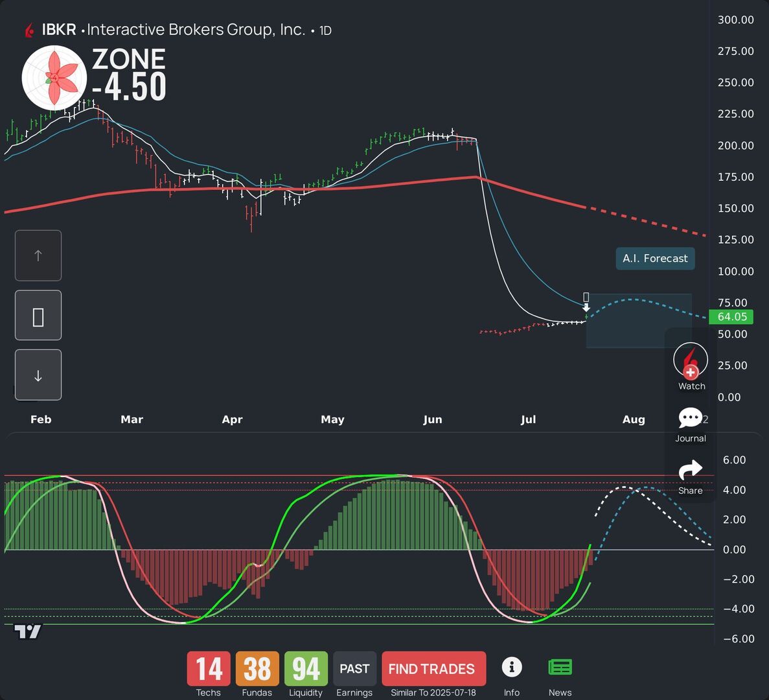This screenshot has height=700, width=769.
Task: Tap the middle rectangle button between arrows
Action: click(x=38, y=316)
